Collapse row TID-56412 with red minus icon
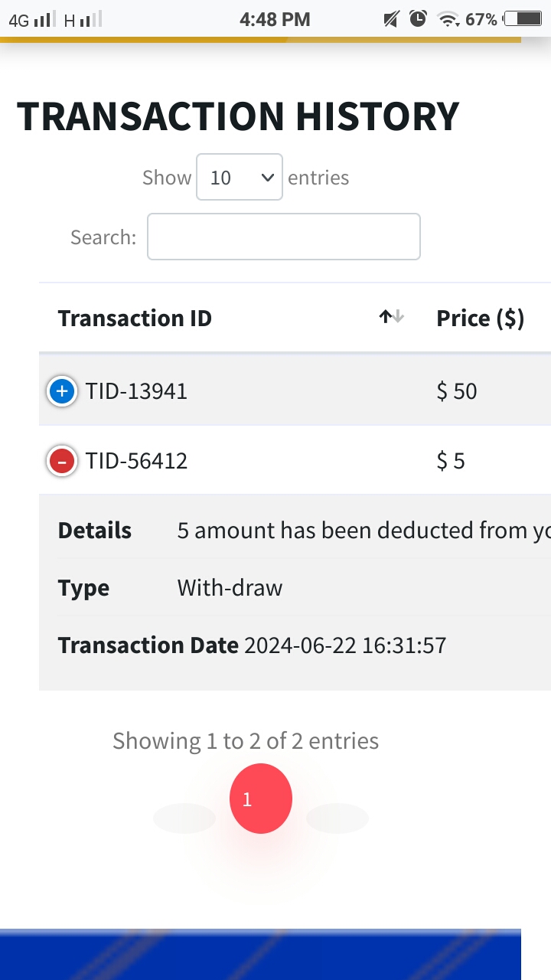The height and width of the screenshot is (980, 551). (62, 461)
